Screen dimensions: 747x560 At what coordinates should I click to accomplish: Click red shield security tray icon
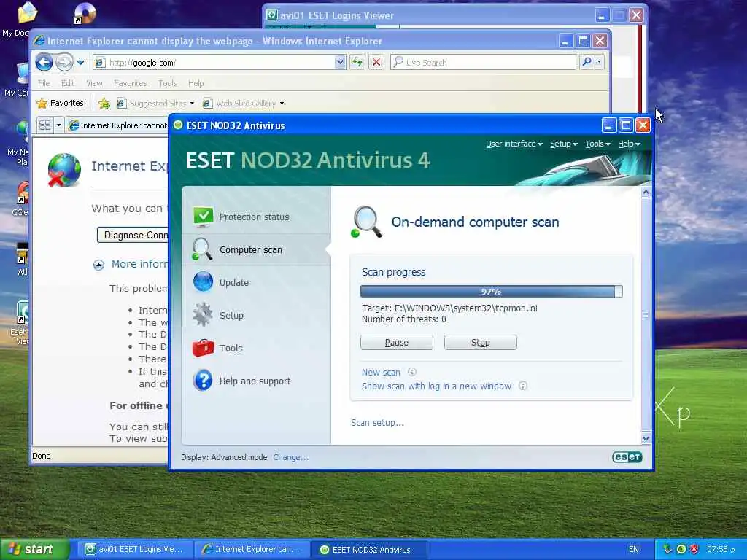pos(694,549)
